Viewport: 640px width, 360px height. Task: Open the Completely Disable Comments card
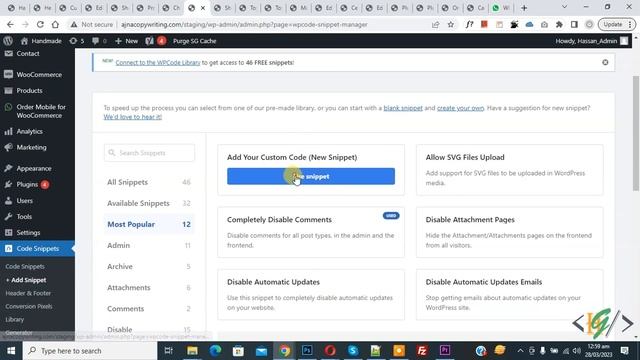(x=311, y=232)
